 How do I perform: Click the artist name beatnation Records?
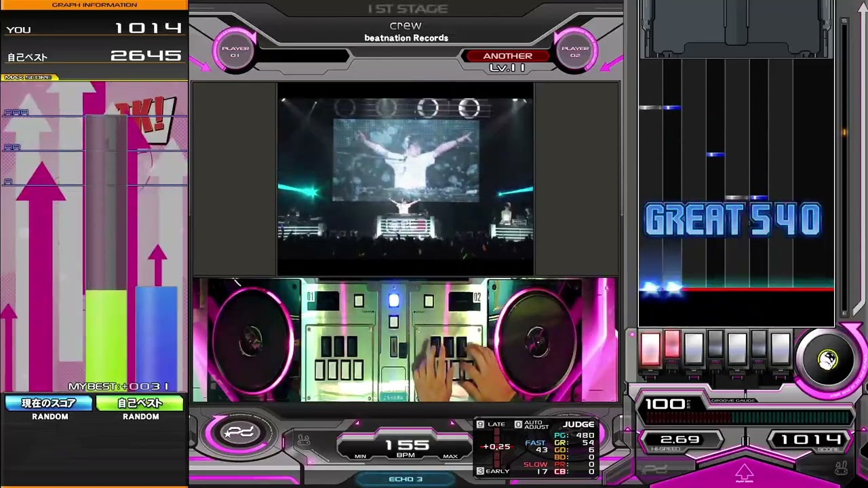click(406, 38)
